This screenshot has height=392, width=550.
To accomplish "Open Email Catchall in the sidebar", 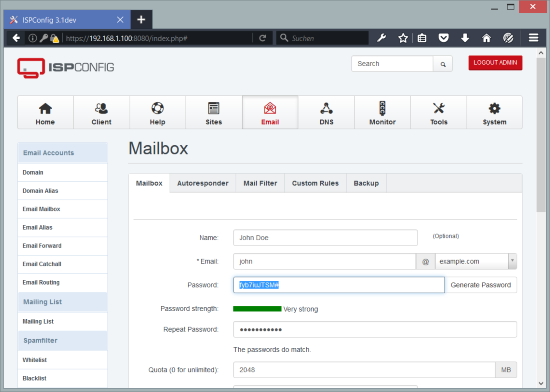I will point(62,264).
